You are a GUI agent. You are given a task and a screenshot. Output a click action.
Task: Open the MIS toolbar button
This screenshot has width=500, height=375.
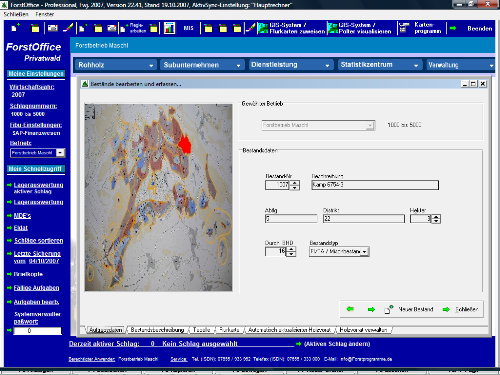coord(188,28)
